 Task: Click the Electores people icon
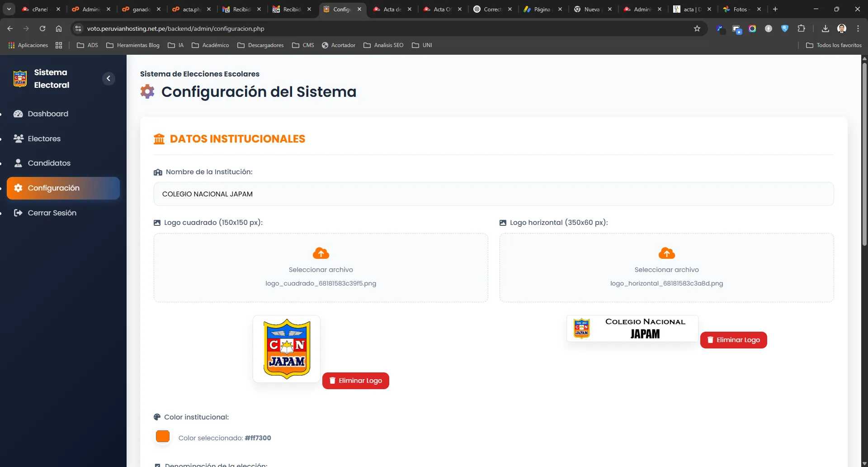[x=18, y=138]
